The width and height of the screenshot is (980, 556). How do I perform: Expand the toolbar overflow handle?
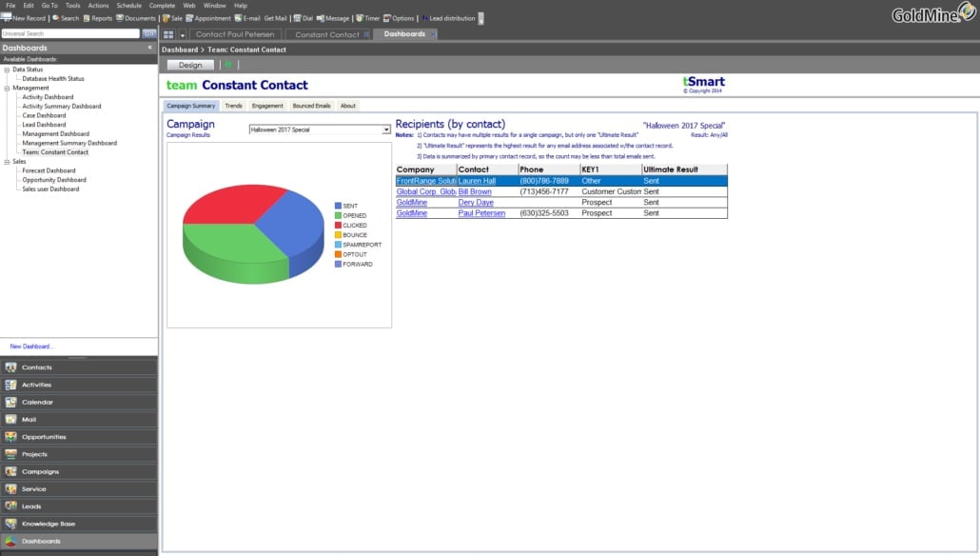pos(481,19)
